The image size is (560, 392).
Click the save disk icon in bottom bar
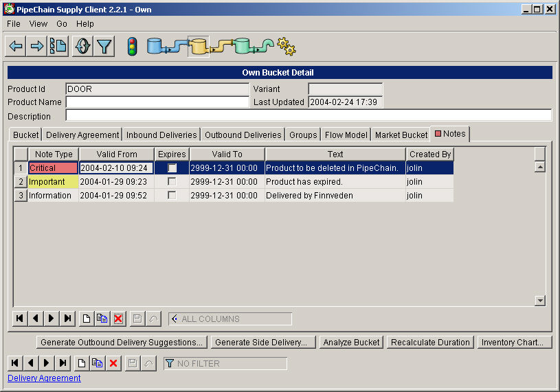tap(133, 363)
